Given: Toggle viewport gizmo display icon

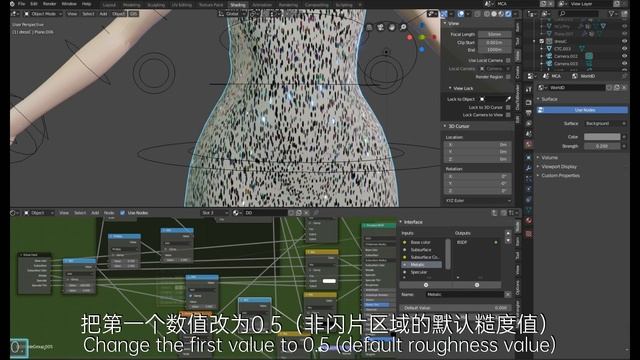Looking at the screenshot, I should (x=444, y=14).
